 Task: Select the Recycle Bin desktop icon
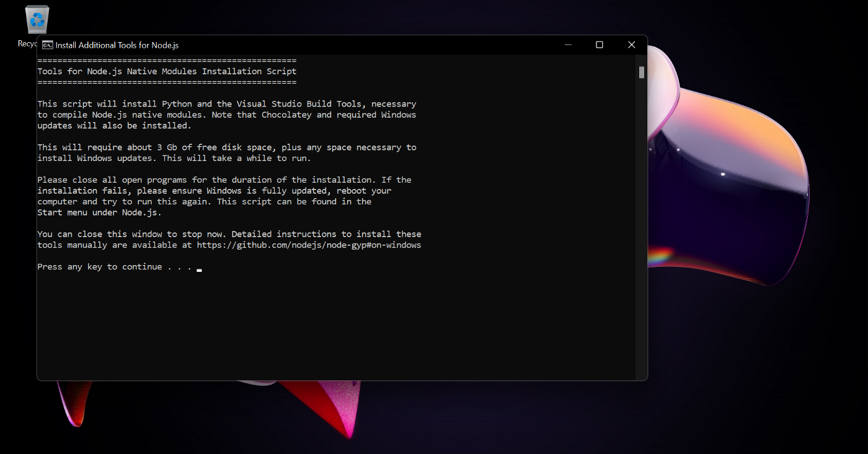[x=37, y=20]
